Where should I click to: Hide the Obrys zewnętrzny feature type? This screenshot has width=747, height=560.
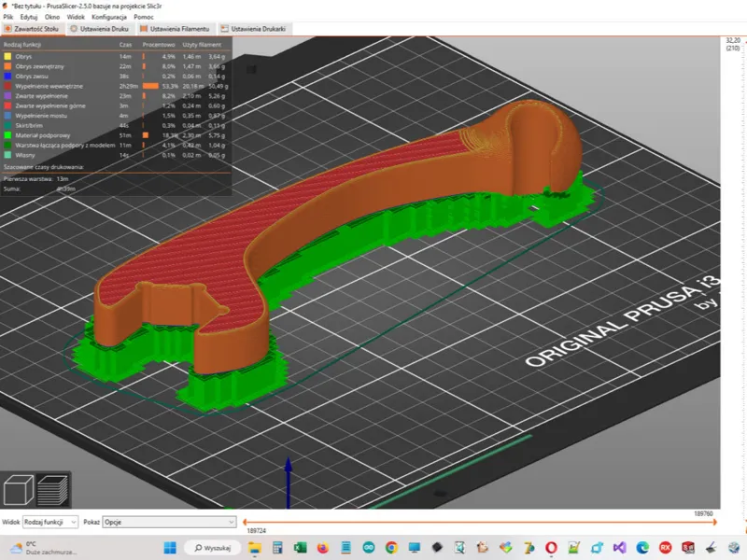(x=116, y=66)
